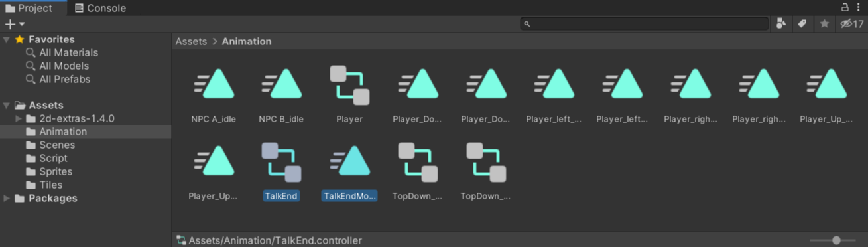Select the Favorites row
Screen dimensions: 868x247
click(x=86, y=40)
